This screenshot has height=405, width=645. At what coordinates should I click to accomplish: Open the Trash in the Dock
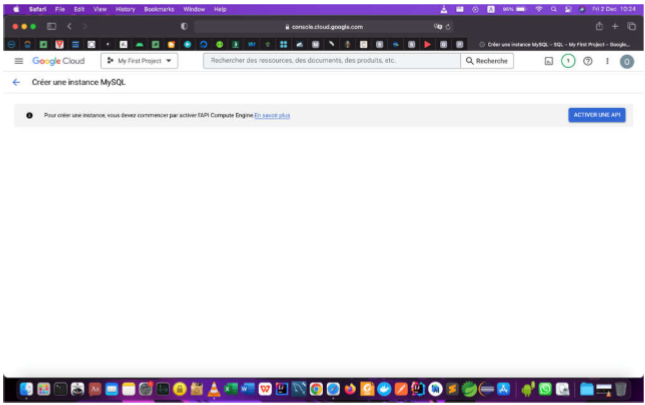coord(621,389)
